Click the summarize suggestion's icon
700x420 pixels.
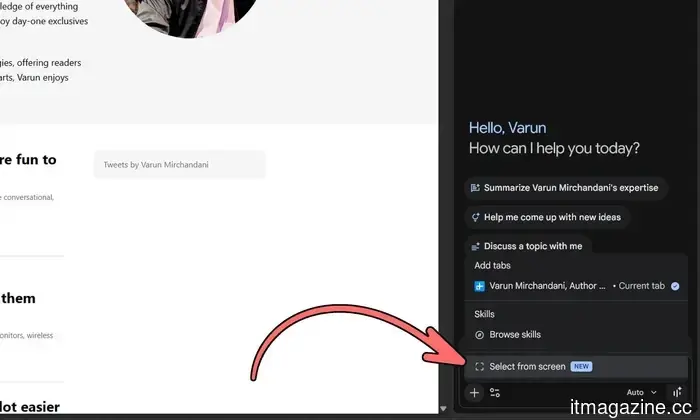(475, 188)
